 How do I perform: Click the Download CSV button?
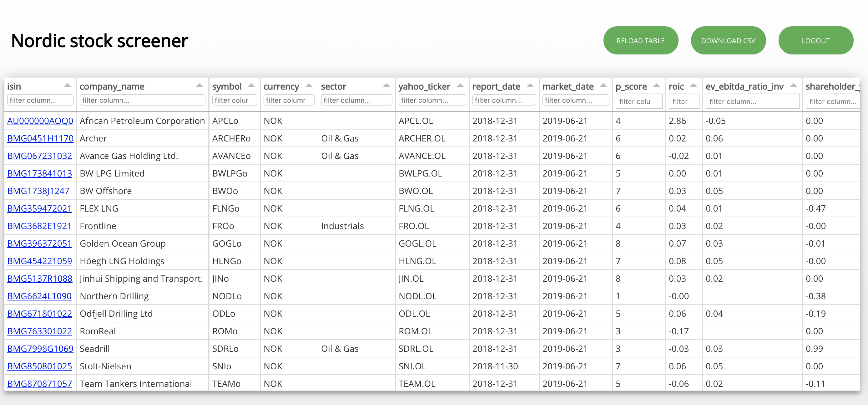728,40
